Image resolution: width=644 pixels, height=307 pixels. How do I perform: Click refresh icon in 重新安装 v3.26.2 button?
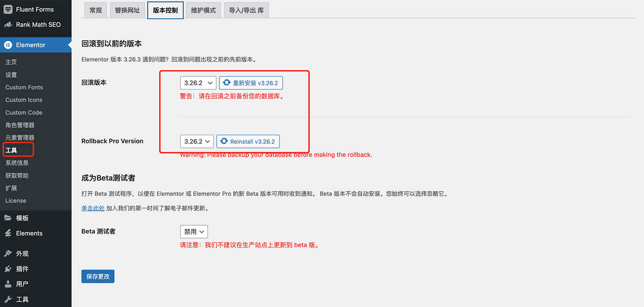click(x=227, y=83)
